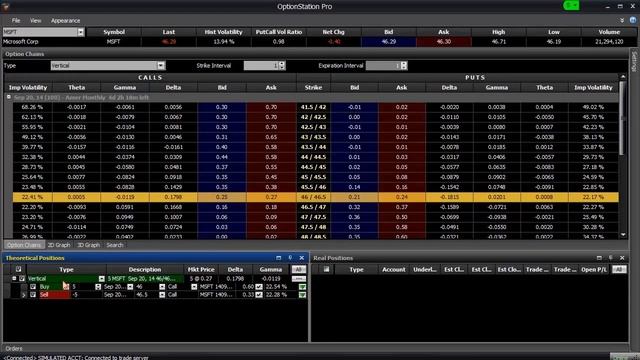Image resolution: width=640 pixels, height=360 pixels.
Task: Toggle checkbox next to 22.28 % volatility
Action: point(259,295)
